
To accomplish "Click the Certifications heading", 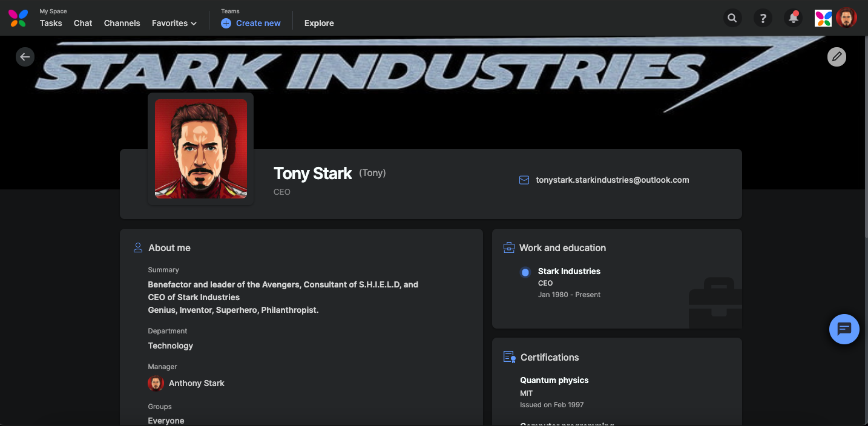I will point(550,357).
